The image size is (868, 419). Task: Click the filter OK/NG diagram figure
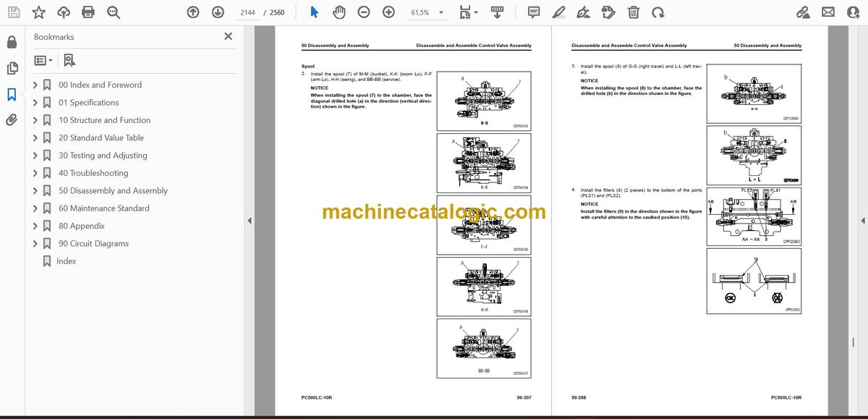click(x=754, y=281)
